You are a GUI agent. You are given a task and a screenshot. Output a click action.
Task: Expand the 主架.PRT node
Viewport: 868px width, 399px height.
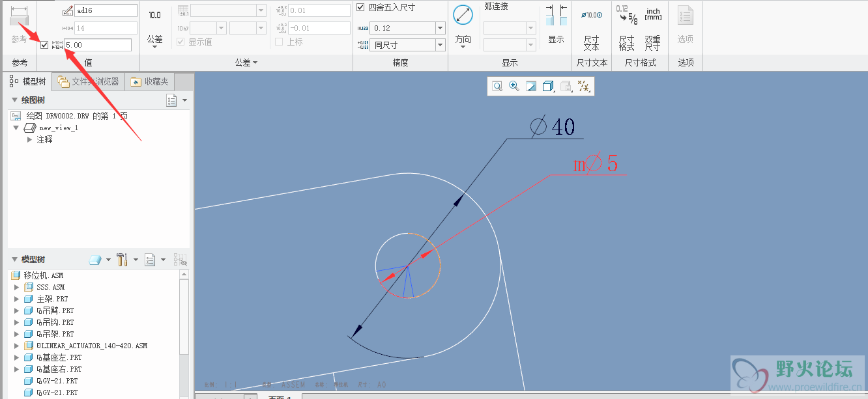(16, 299)
